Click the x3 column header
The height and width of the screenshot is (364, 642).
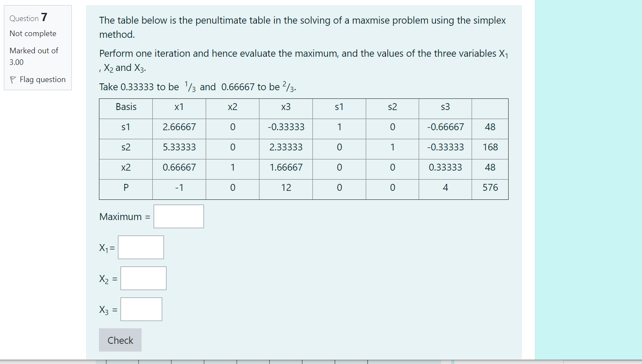(285, 108)
